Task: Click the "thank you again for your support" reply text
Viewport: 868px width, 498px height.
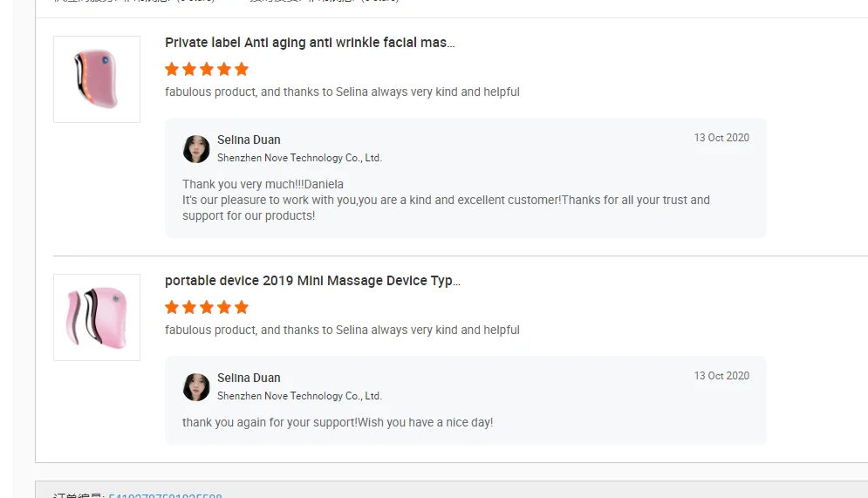Action: (x=338, y=422)
